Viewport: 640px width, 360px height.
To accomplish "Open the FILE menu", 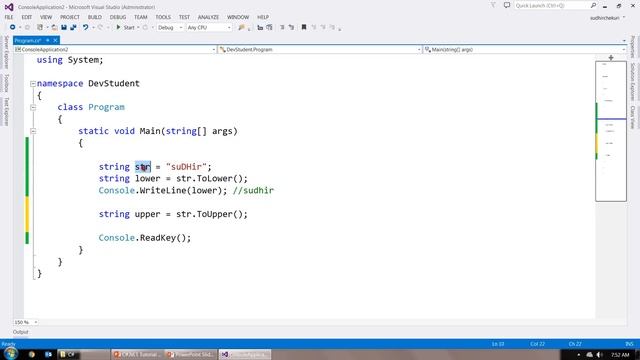I will click(x=9, y=17).
